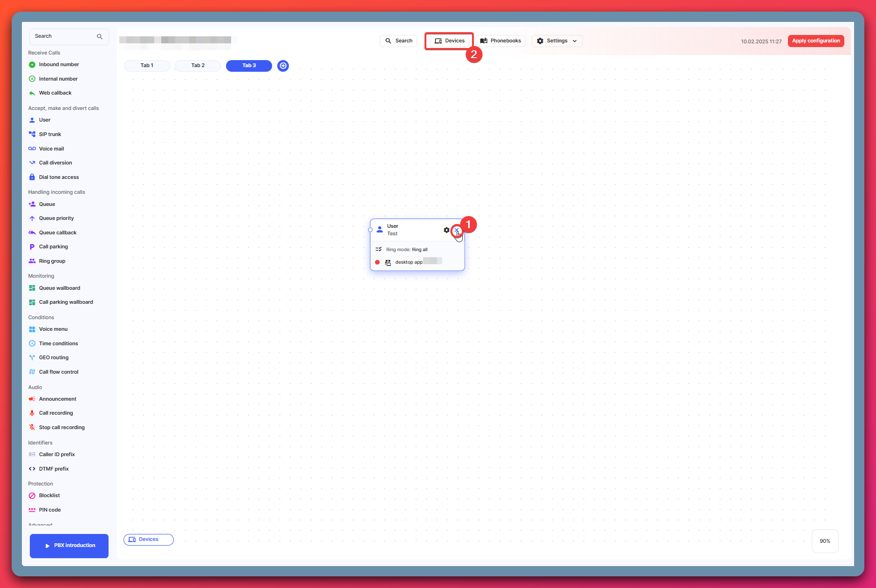The height and width of the screenshot is (588, 876).
Task: Open the zoom level 90% control
Action: (825, 541)
